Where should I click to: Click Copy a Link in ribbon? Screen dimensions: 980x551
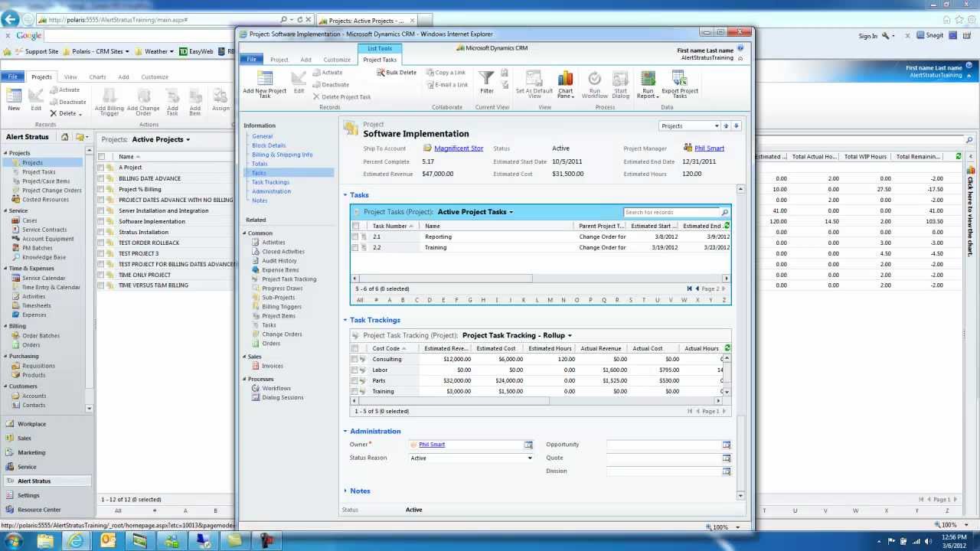(446, 73)
